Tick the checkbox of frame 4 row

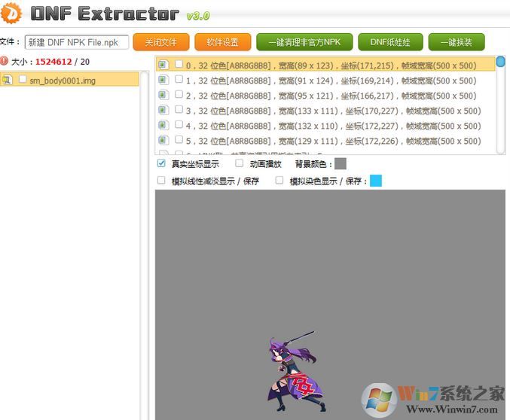point(179,124)
